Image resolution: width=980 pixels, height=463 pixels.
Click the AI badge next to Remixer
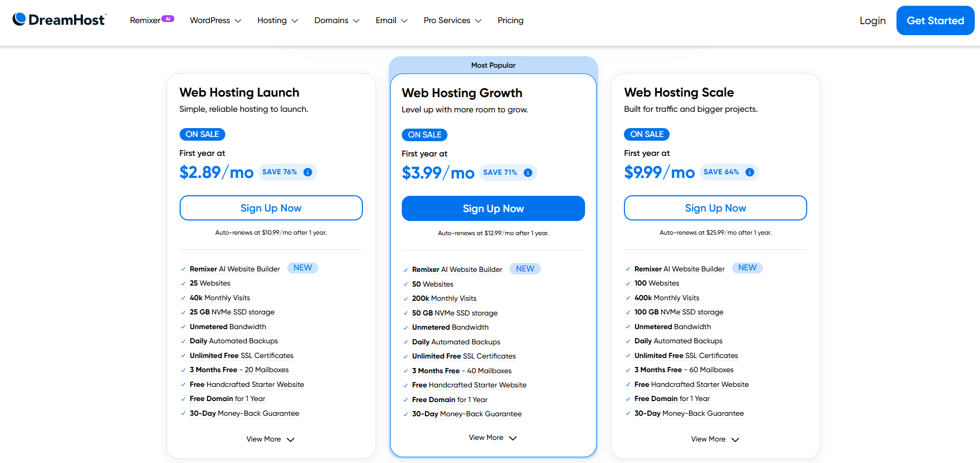tap(168, 18)
